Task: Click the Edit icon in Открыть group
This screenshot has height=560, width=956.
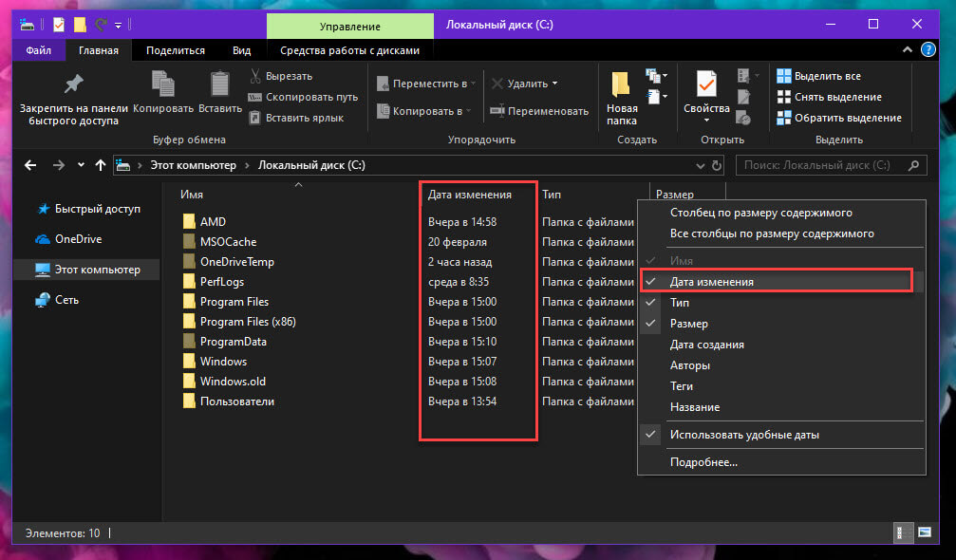Action: pos(744,96)
